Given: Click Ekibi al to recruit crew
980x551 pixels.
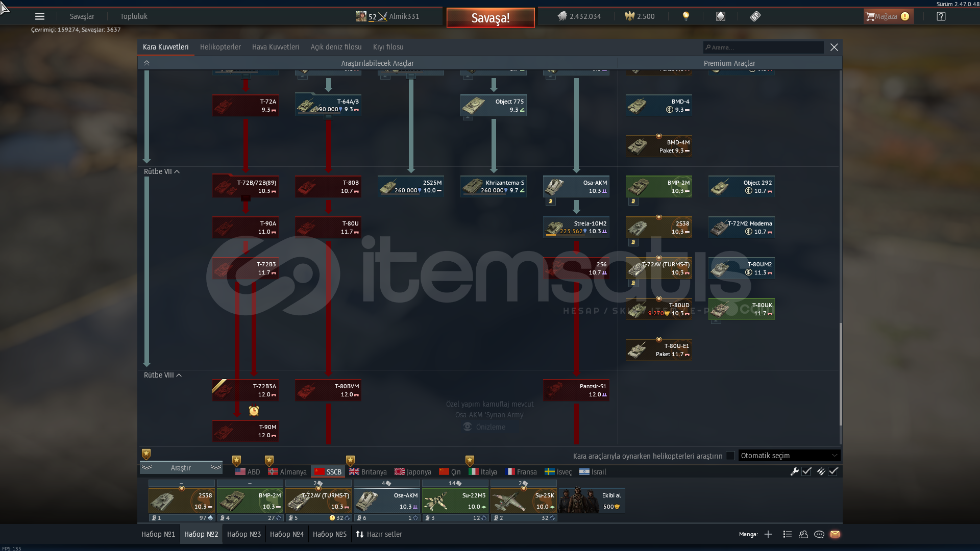Looking at the screenshot, I should point(592,500).
